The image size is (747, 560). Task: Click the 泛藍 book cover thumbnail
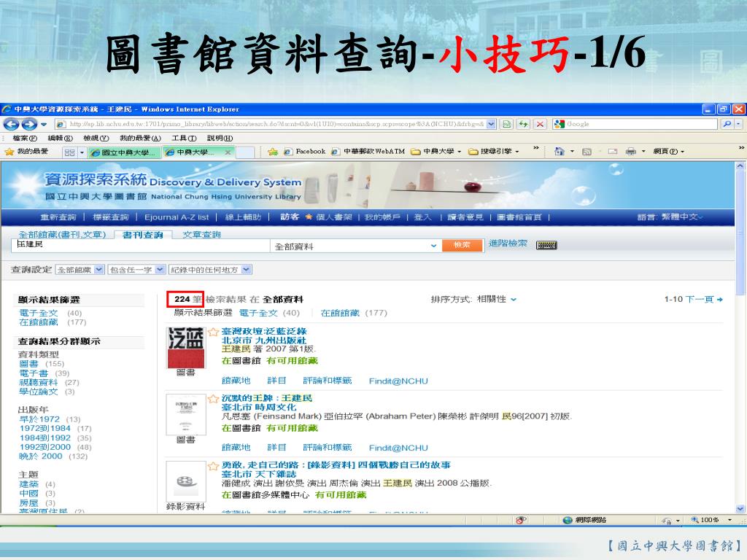[186, 348]
